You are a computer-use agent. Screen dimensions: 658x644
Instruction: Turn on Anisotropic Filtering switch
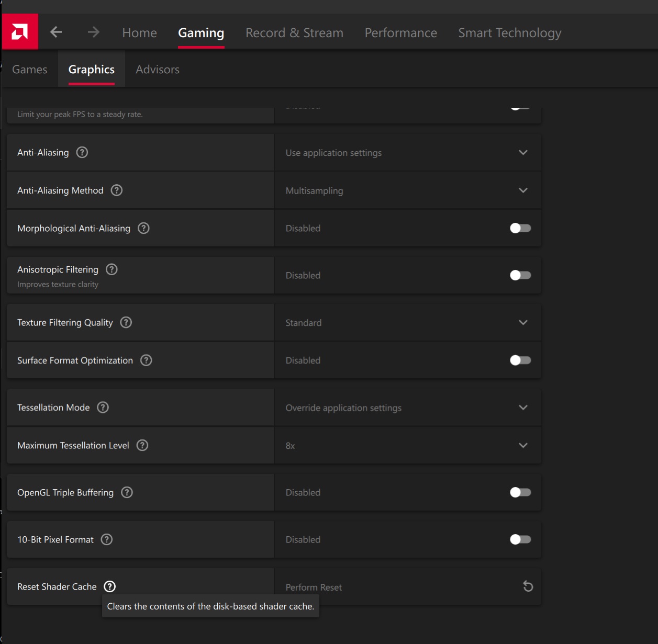pyautogui.click(x=520, y=275)
